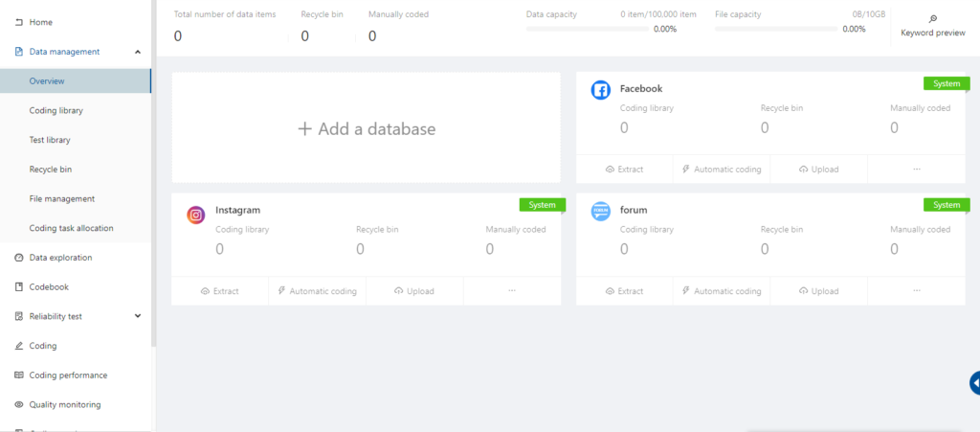The image size is (980, 432).
Task: Collapse the Data management menu chevron
Action: 138,52
